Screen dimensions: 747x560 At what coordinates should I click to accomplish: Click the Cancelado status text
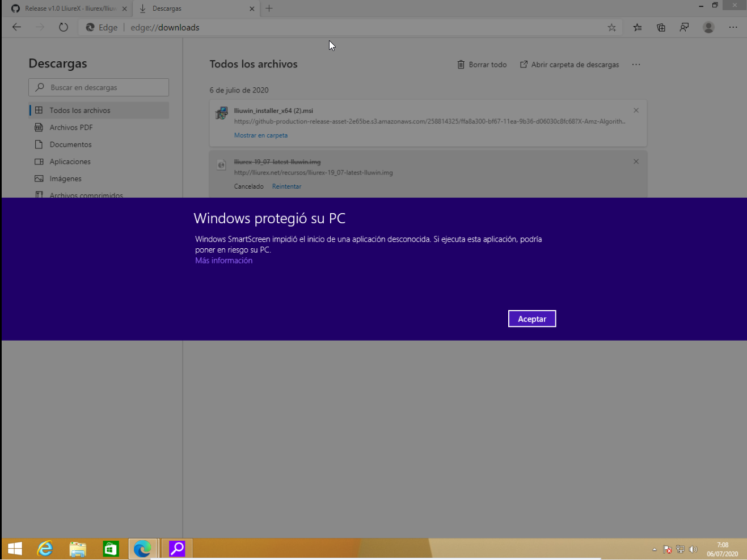tap(248, 186)
